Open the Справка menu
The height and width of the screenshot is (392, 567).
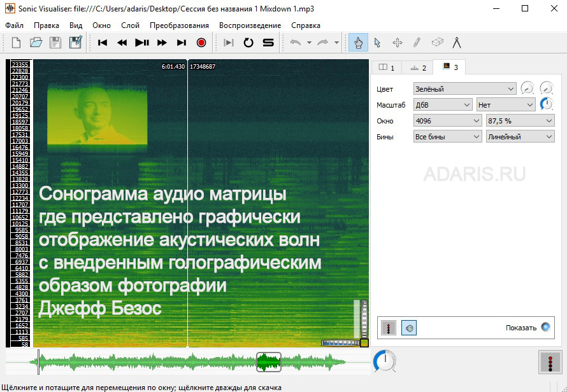[x=306, y=25]
